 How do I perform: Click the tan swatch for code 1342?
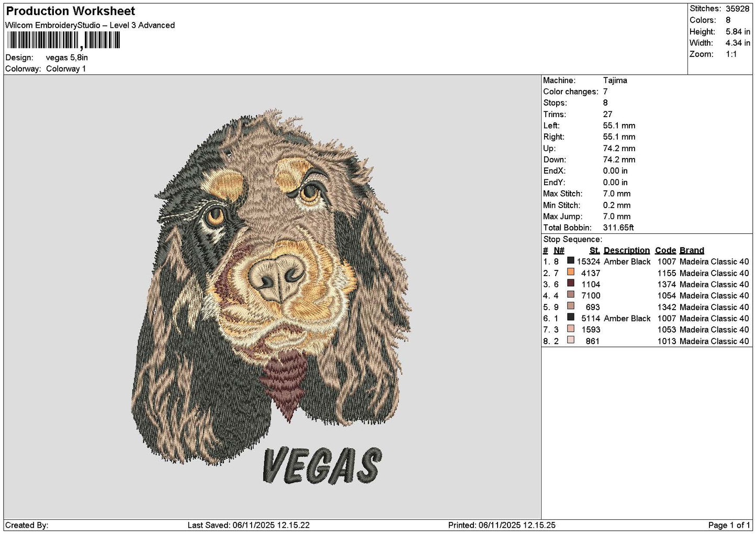570,306
